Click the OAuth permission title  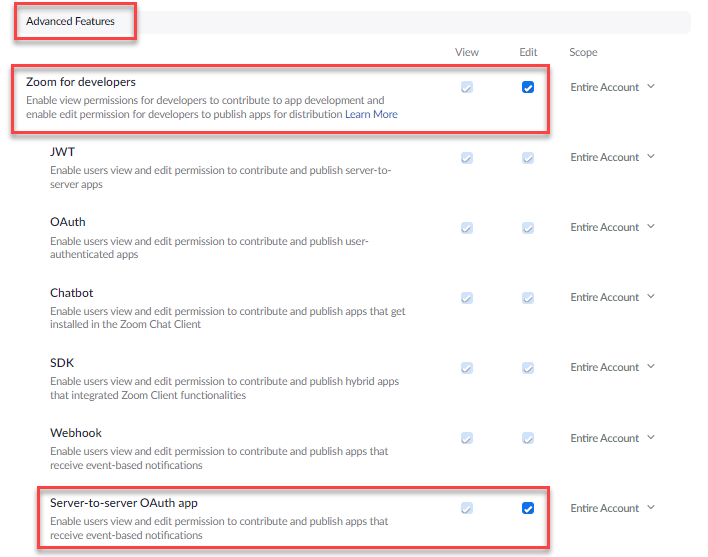coord(68,222)
